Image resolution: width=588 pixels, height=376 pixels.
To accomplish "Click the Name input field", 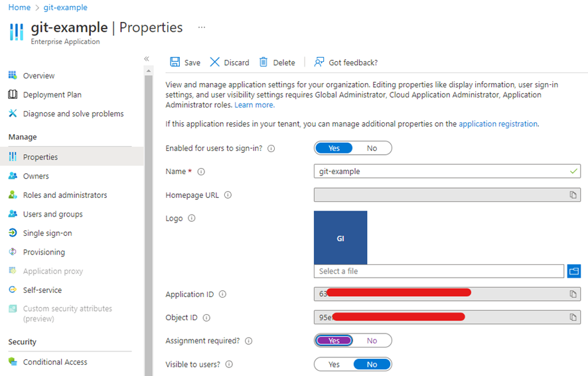I will pyautogui.click(x=447, y=171).
